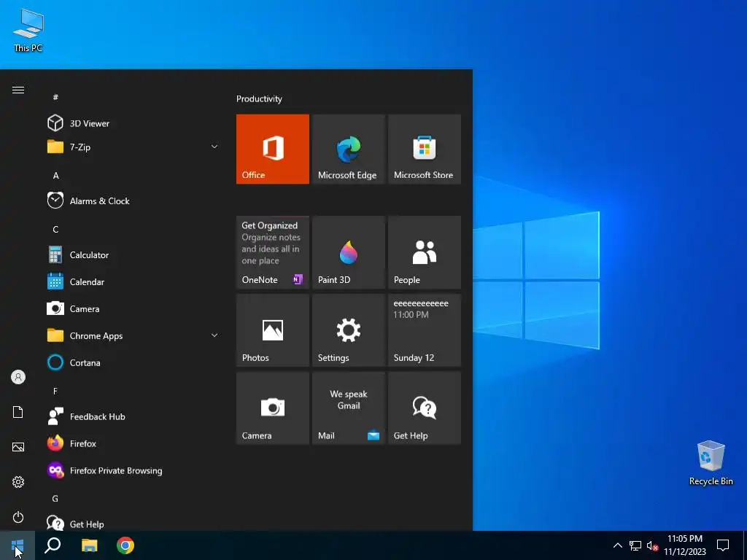Select the Recycle Bin desktop icon
Viewport: 747px width, 560px height.
point(711,463)
